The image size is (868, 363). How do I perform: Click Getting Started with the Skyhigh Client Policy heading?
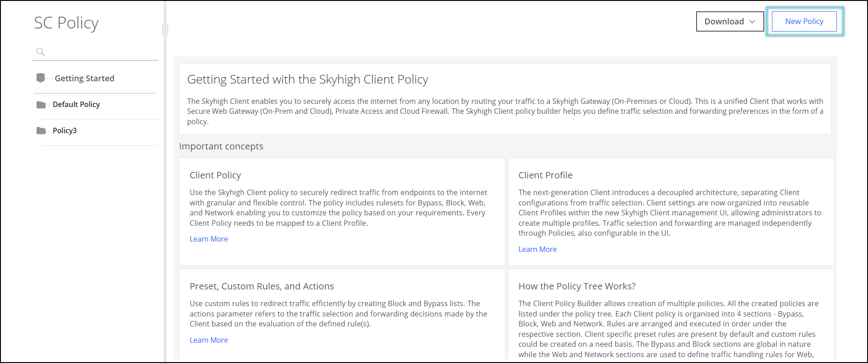[x=307, y=79]
